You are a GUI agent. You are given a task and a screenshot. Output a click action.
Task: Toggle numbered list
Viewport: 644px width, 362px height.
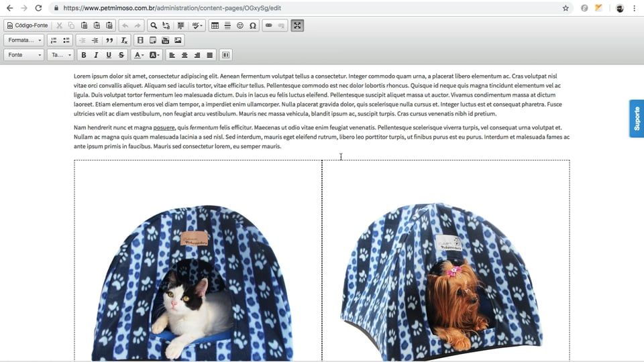pyautogui.click(x=54, y=40)
